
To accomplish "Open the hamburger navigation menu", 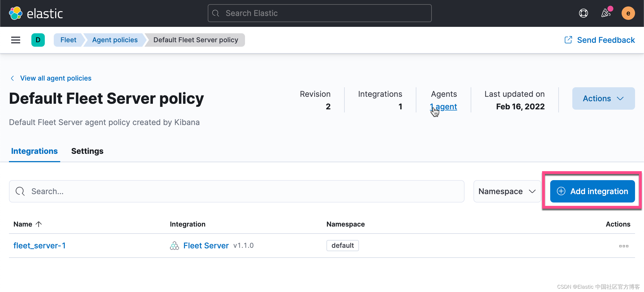I will click(15, 40).
